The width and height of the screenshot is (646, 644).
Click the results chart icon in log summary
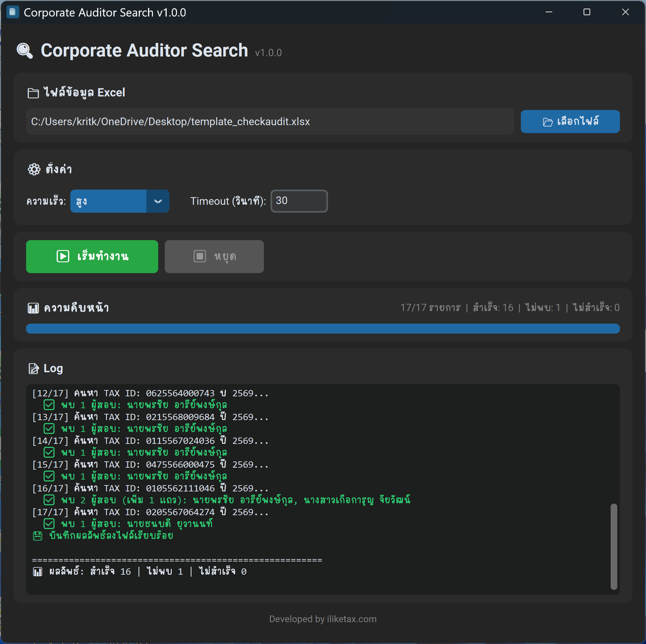[x=38, y=572]
